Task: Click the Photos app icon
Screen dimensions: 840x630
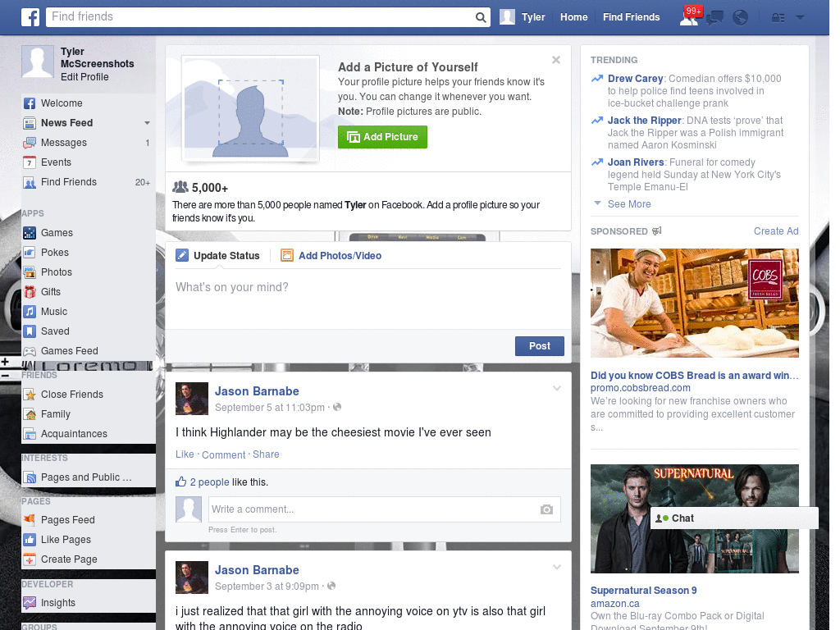Action: 30,272
